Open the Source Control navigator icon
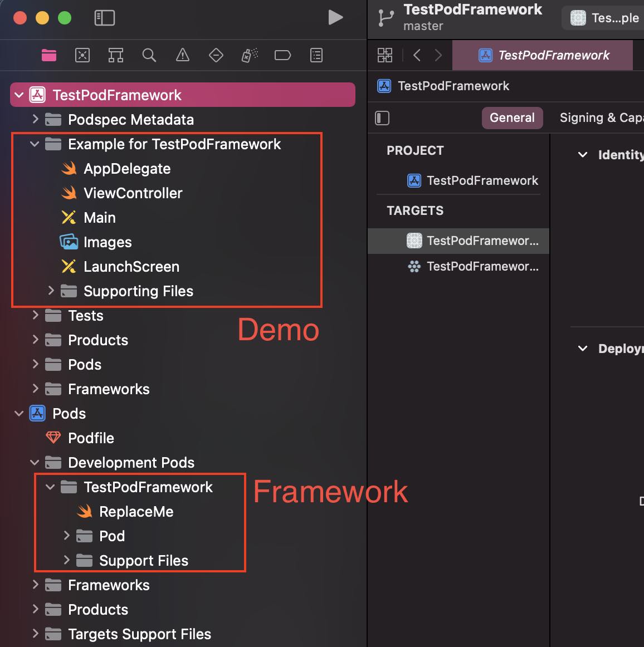This screenshot has width=644, height=647. tap(82, 55)
